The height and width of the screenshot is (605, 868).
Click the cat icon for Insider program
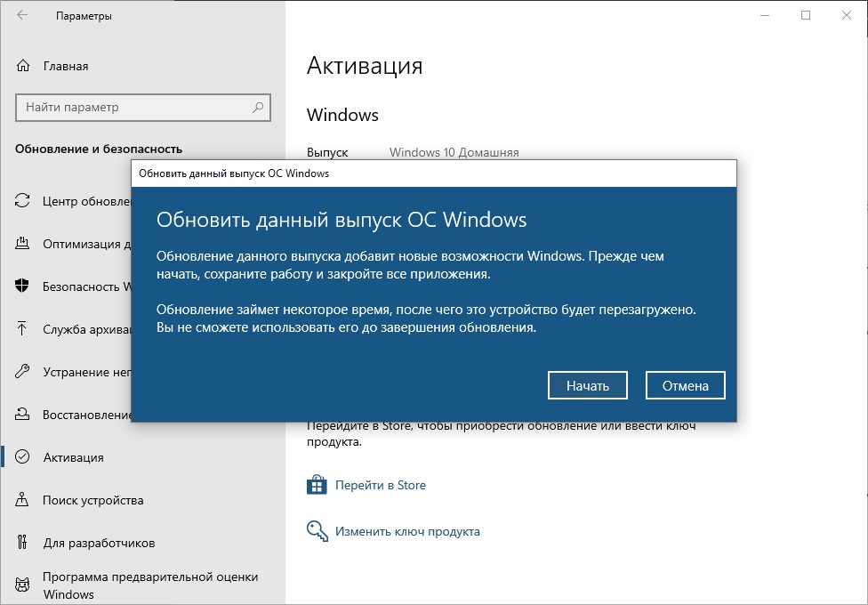(x=22, y=585)
